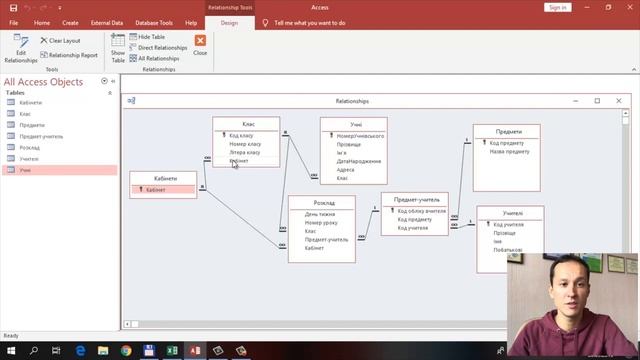
Task: Open the External Data tab
Action: pos(107,23)
